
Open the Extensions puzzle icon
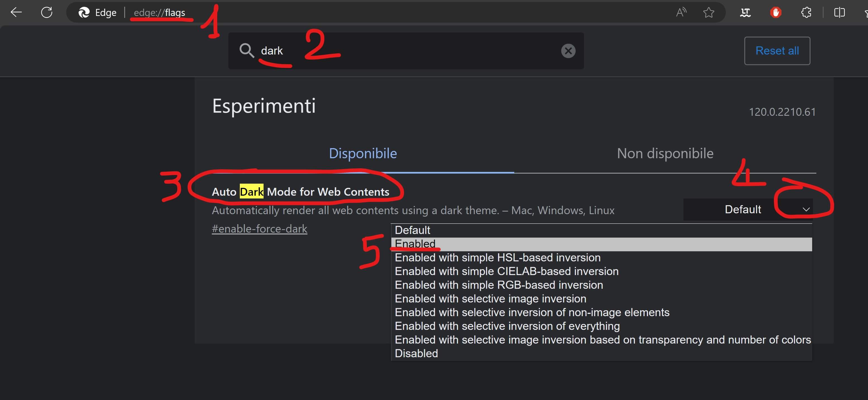click(x=806, y=13)
